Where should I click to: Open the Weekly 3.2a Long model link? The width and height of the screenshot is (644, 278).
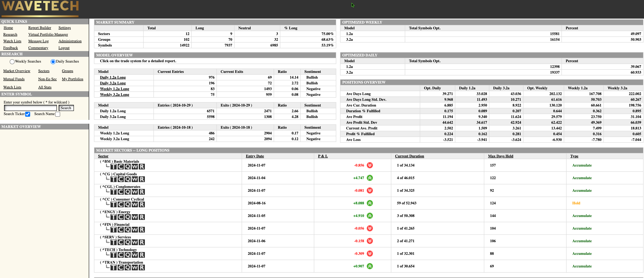pyautogui.click(x=114, y=95)
